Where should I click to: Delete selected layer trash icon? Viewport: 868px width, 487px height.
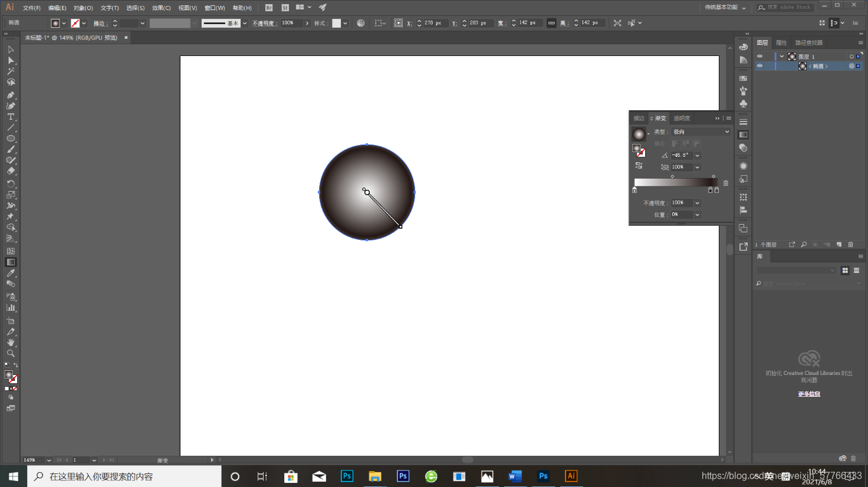[850, 245]
